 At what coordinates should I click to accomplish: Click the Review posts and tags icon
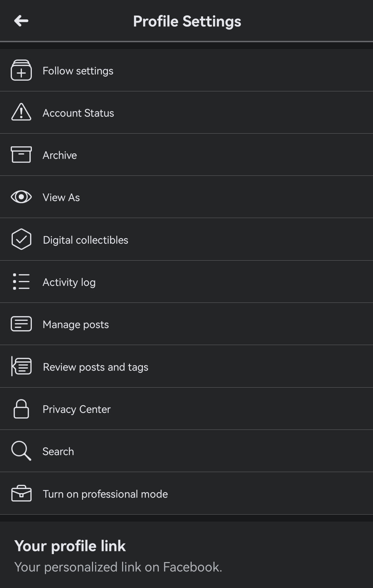click(21, 366)
